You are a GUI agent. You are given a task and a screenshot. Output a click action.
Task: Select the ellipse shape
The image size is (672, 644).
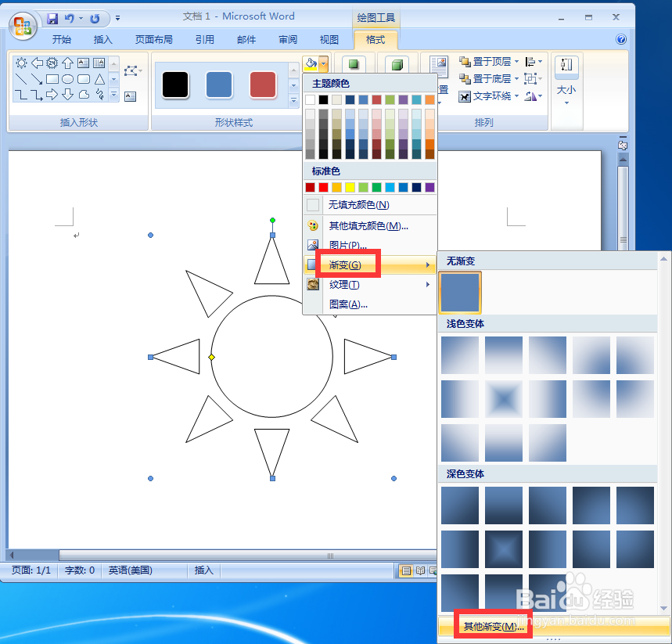point(68,79)
